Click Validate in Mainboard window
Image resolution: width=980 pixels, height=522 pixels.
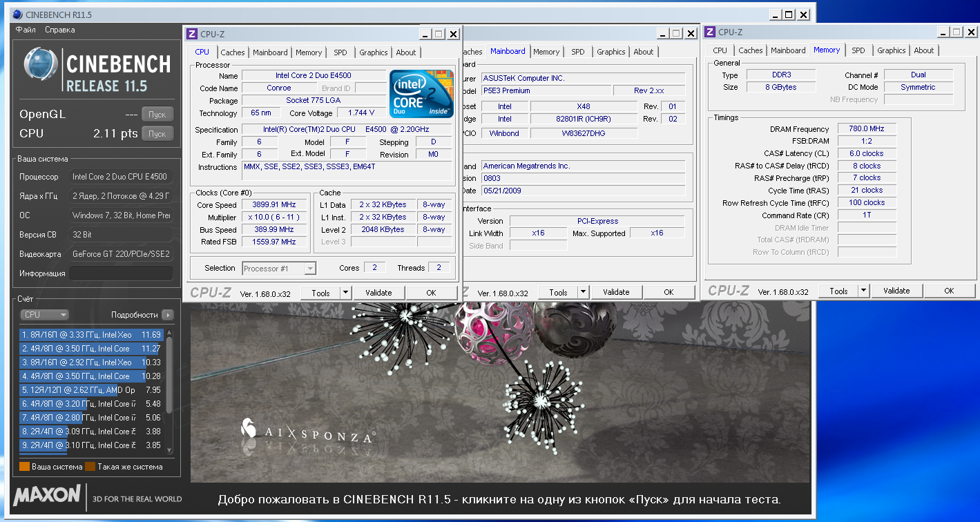616,292
